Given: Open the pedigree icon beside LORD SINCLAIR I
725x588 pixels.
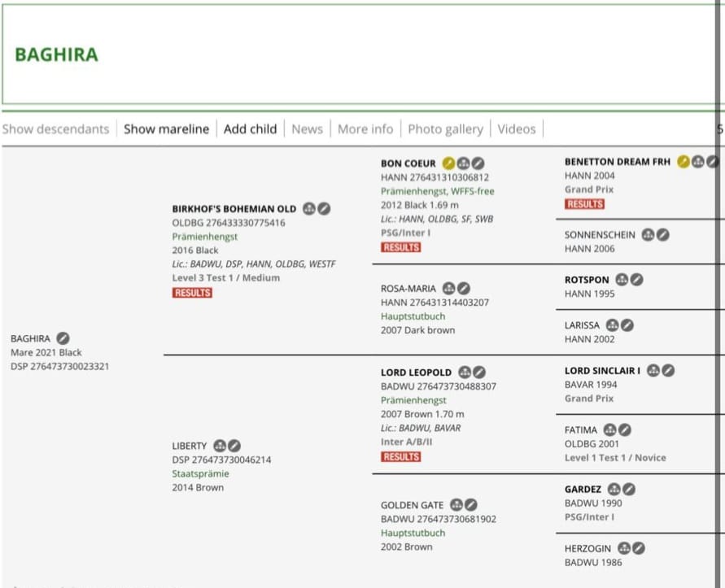Looking at the screenshot, I should [x=653, y=371].
